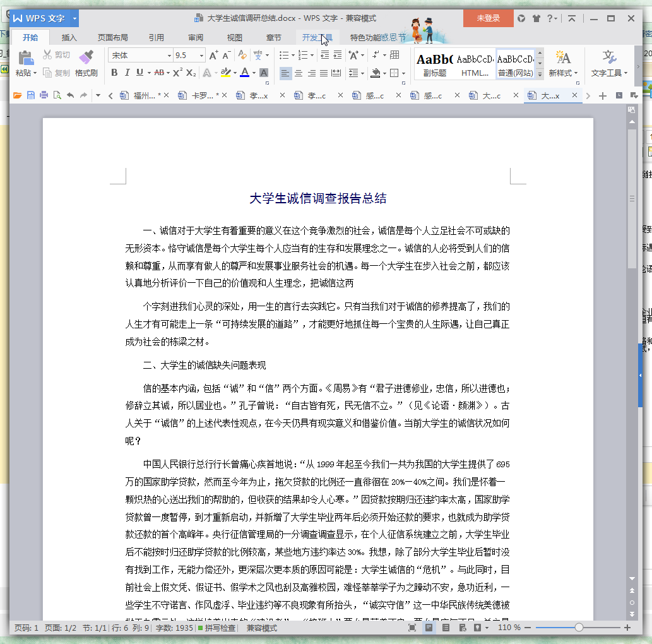Viewport: 652px width, 644px height.
Task: Apply superscript formatting
Action: (x=177, y=73)
